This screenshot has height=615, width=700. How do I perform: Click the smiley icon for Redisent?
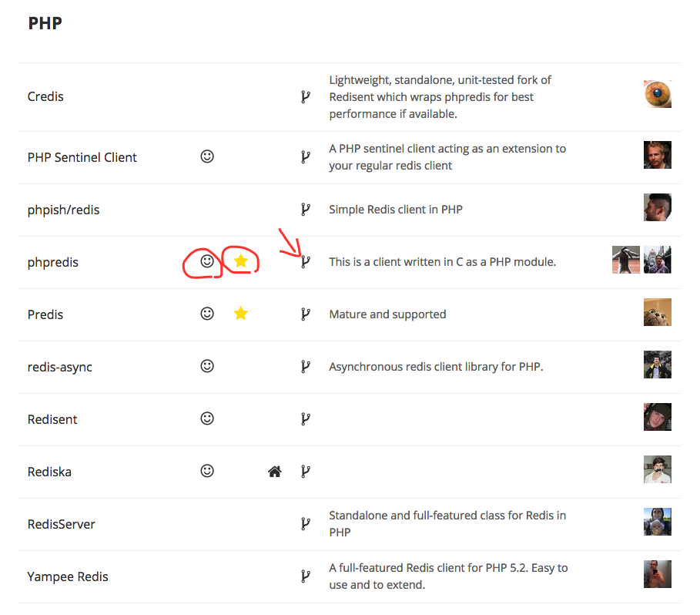[207, 418]
